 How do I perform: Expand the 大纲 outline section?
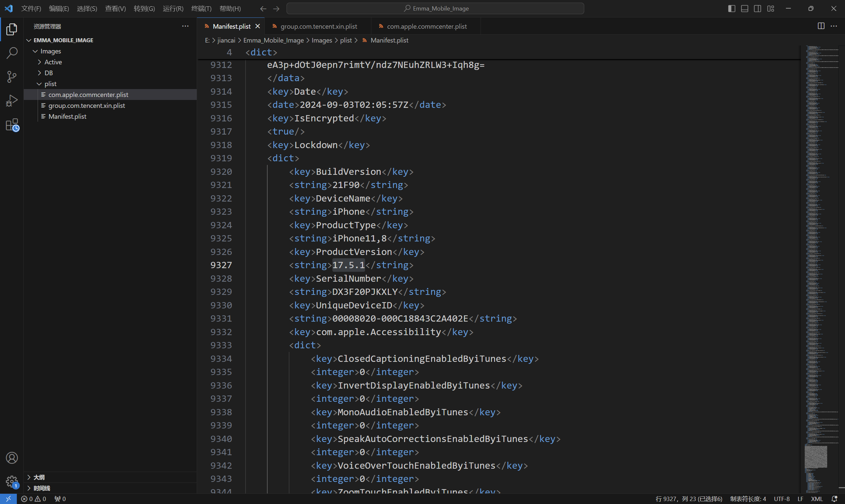coord(110,477)
